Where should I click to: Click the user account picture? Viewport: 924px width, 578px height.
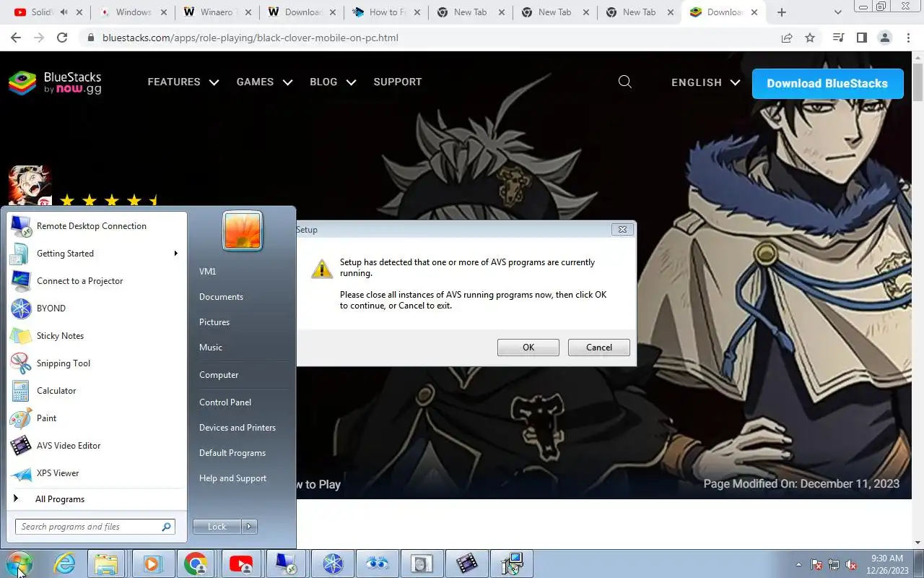[243, 230]
